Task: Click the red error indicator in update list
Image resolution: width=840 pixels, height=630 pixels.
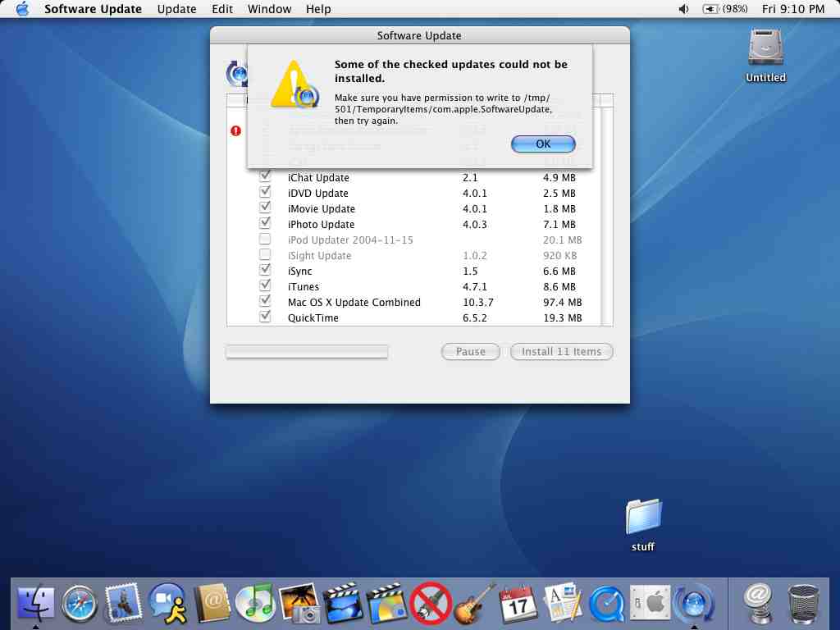Action: point(235,130)
